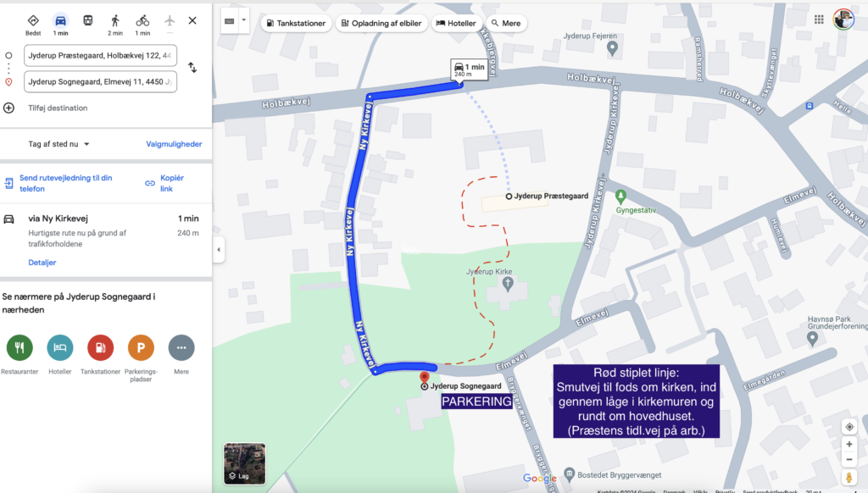Image resolution: width=868 pixels, height=493 pixels.
Task: Open Mere nearby categories round icon
Action: pos(181,347)
